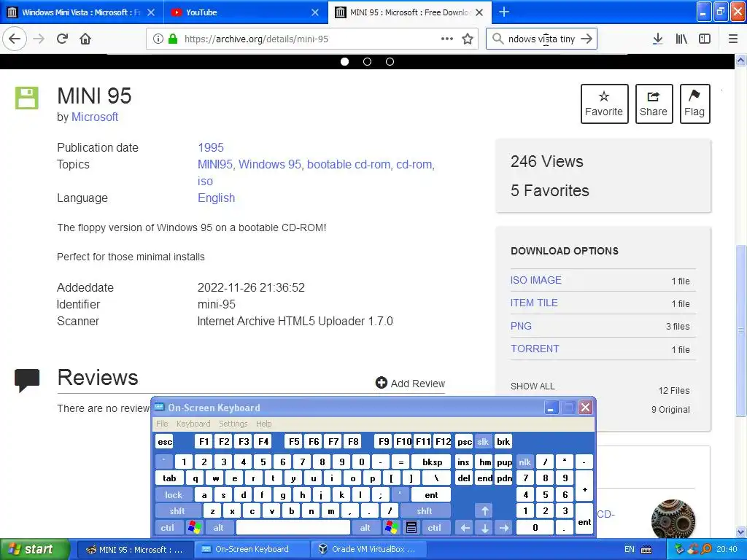
Task: Toggle left shft key on On-Screen Keyboard
Action: tap(177, 511)
